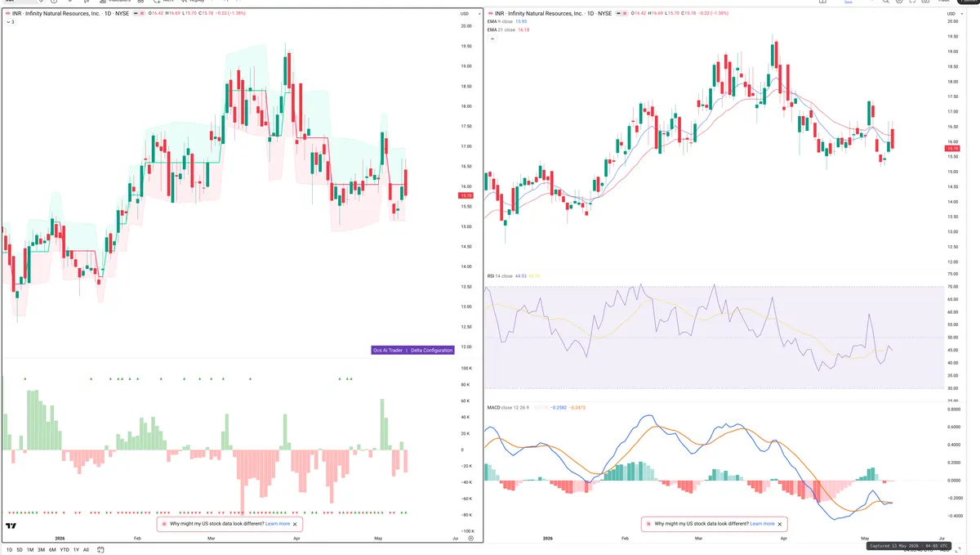The width and height of the screenshot is (980, 555).
Task: Select the 5D time range
Action: (20, 549)
